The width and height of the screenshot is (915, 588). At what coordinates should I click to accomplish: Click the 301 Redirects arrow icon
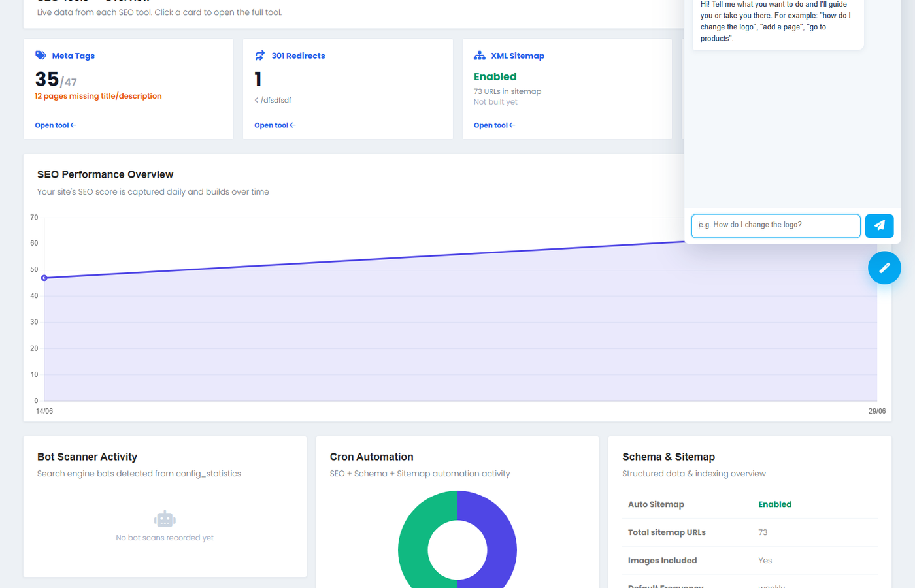pyautogui.click(x=260, y=56)
